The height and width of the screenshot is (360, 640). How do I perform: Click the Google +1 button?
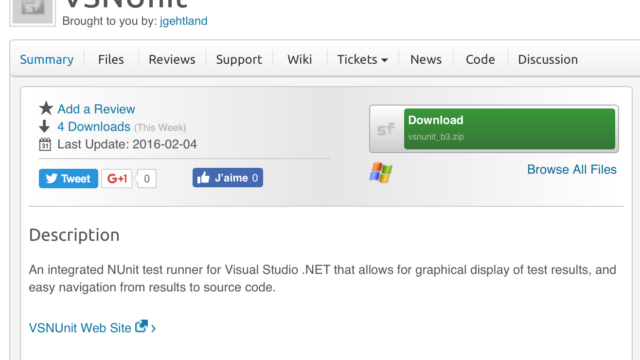pos(116,178)
